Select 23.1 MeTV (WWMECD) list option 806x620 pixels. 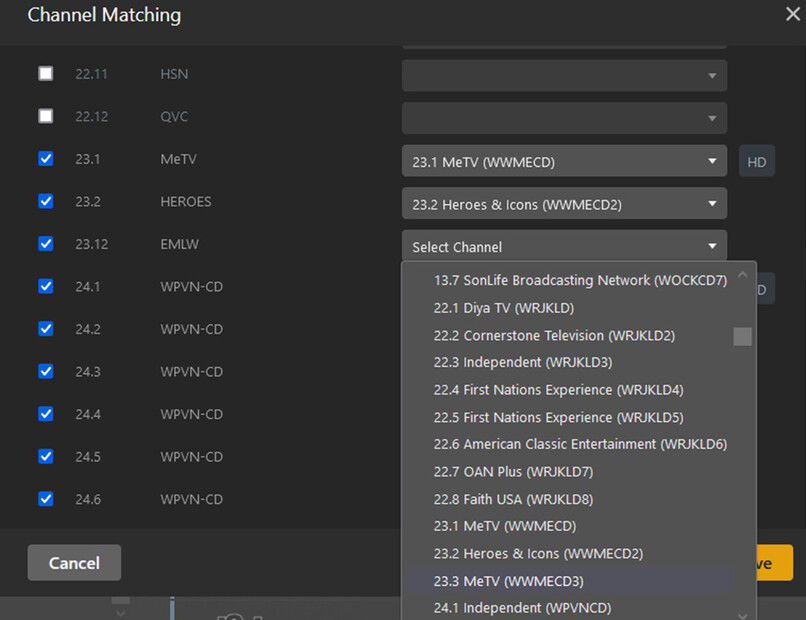(570, 526)
